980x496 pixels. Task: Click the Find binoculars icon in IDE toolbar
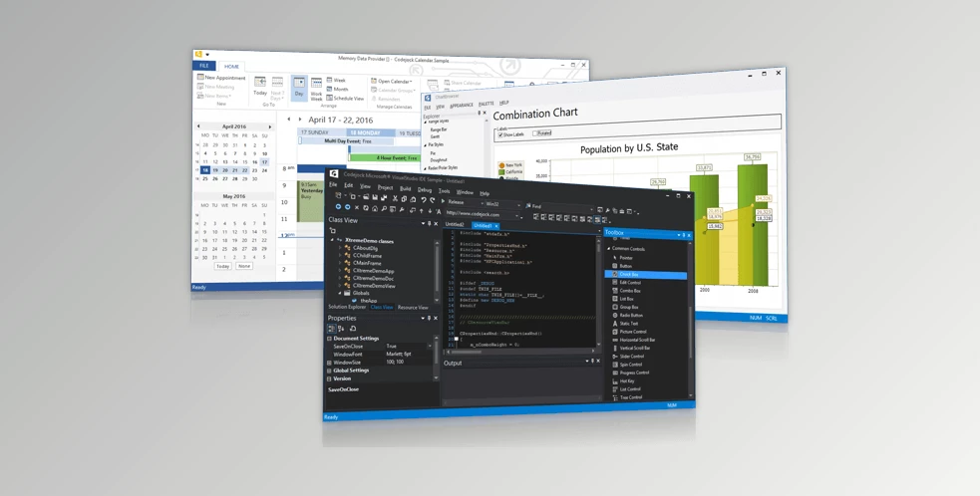(x=528, y=205)
